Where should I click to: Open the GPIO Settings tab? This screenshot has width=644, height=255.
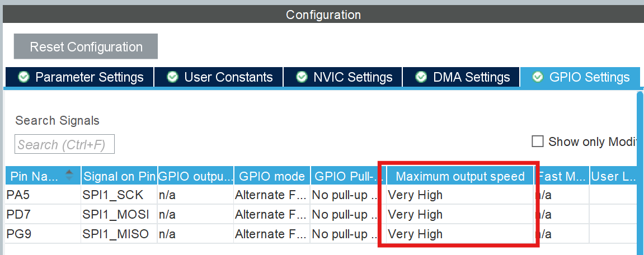click(580, 77)
